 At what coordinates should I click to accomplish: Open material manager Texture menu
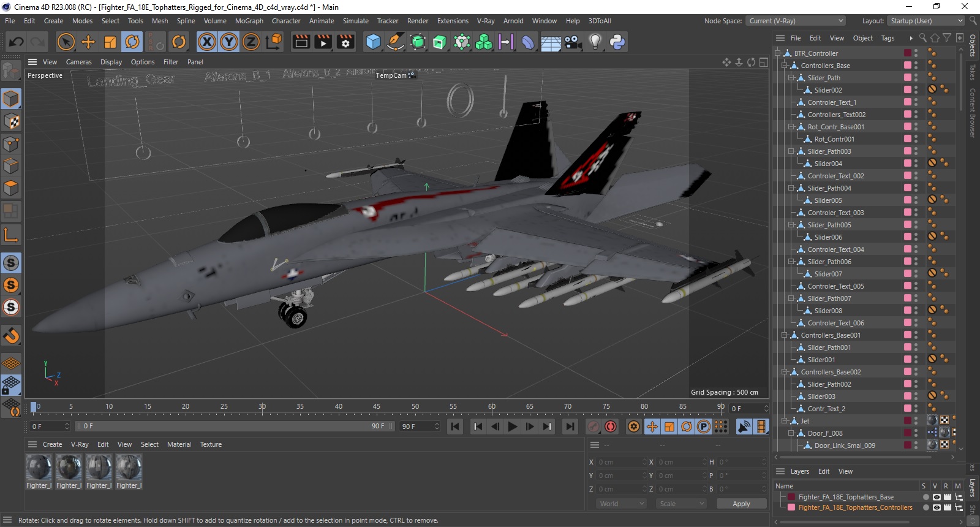tap(211, 444)
